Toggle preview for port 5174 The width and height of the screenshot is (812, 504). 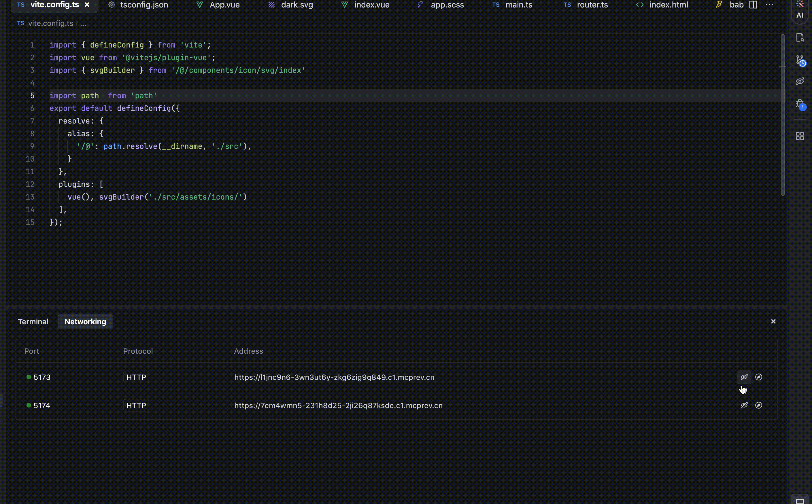744,405
